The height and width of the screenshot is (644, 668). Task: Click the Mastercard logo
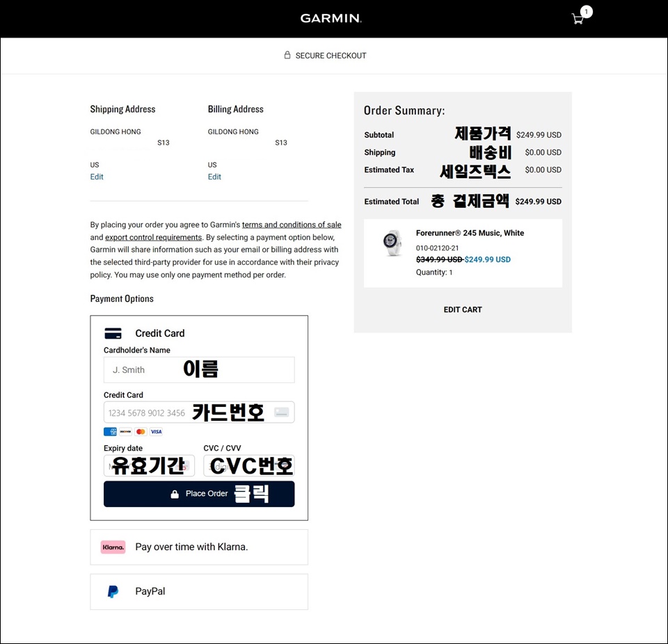[x=141, y=431]
